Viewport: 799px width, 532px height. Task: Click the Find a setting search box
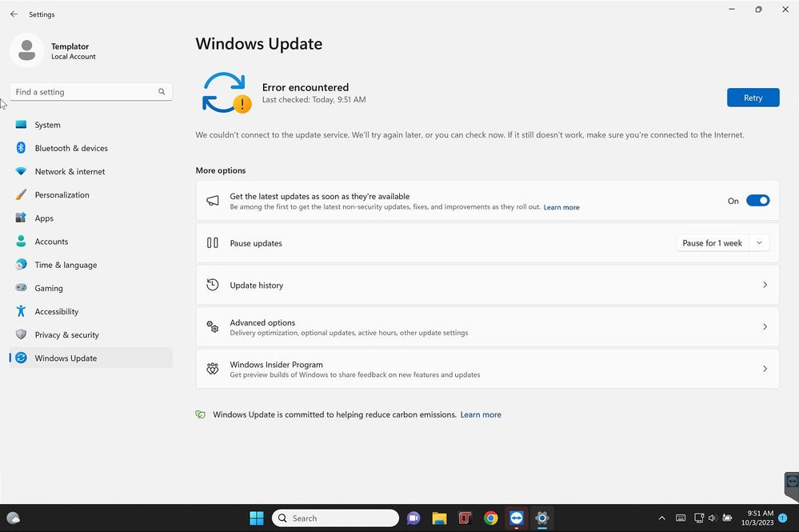[90, 92]
